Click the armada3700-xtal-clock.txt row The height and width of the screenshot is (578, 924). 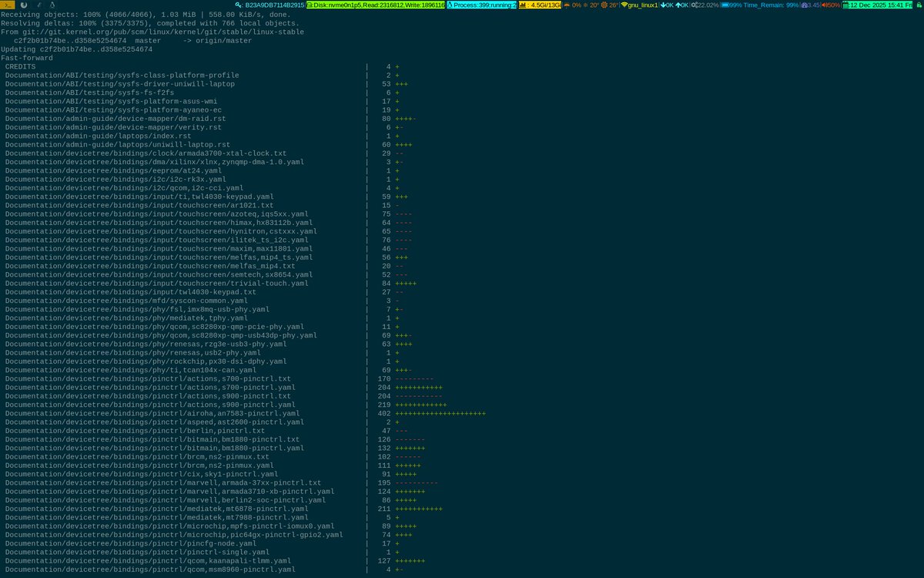[x=203, y=153]
